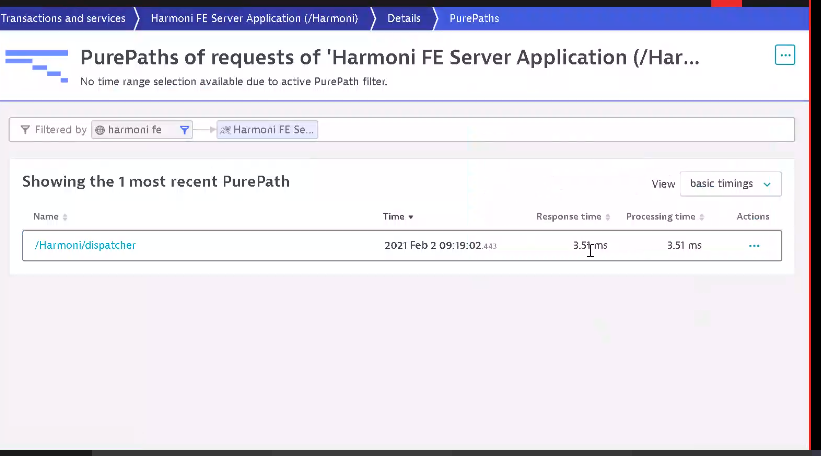Expand the 'basic timings' View dropdown
Viewport: 821px width, 456px height.
click(x=730, y=184)
